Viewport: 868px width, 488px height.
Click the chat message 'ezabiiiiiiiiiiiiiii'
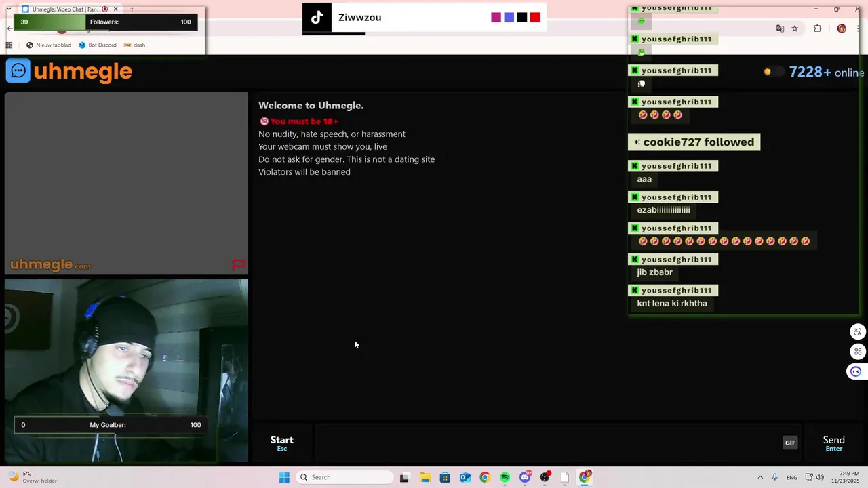tap(663, 210)
